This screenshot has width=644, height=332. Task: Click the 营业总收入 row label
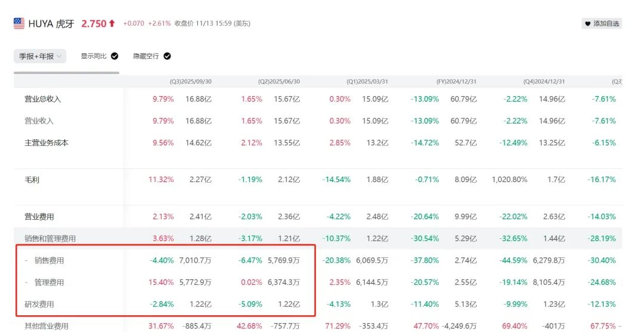[42, 99]
